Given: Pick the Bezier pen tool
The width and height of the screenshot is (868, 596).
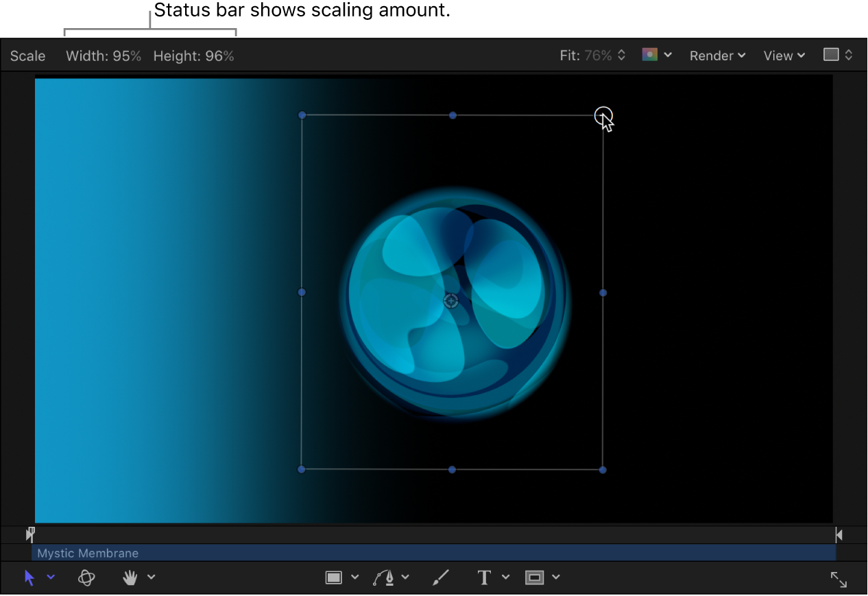Looking at the screenshot, I should [385, 578].
